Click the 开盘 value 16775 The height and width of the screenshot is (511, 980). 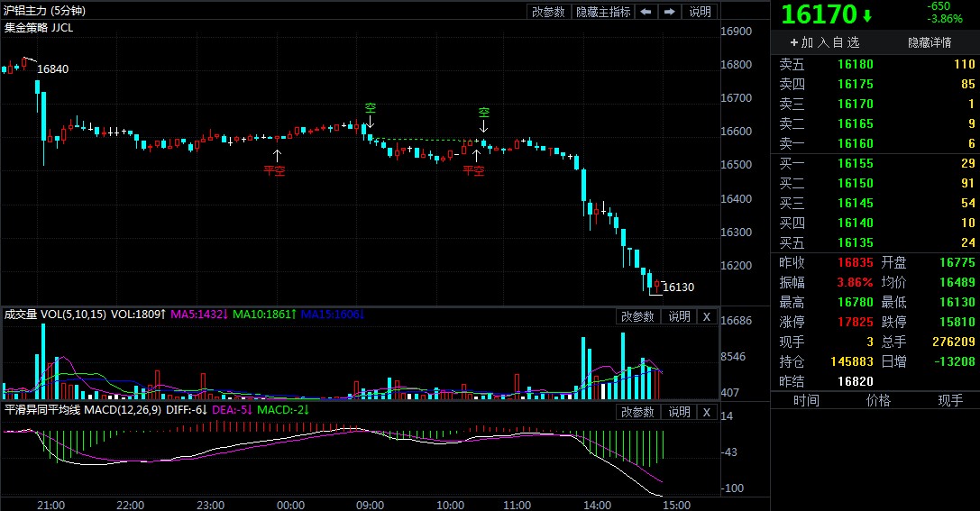(957, 263)
